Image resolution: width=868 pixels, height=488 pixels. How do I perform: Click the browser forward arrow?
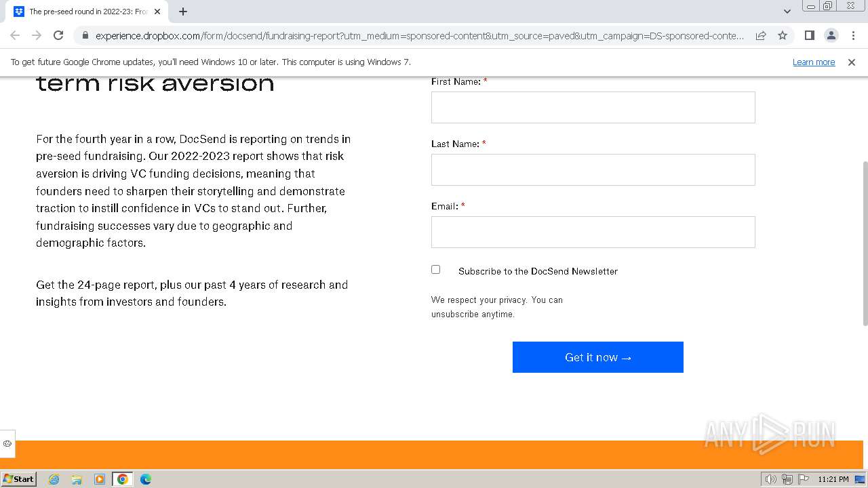(37, 35)
